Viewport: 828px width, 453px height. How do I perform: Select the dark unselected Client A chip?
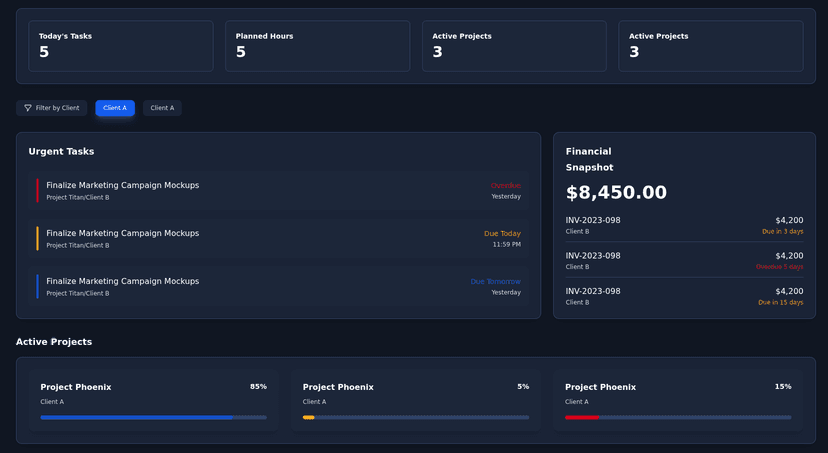[x=162, y=108]
